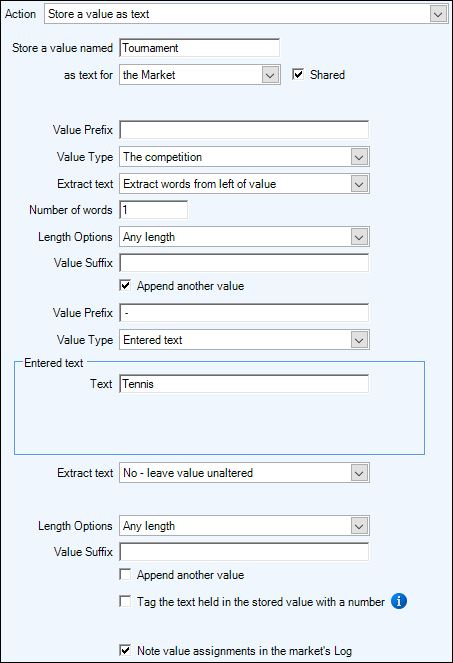Viewport: 453px width, 663px height.
Task: Expand the first Length Options dropdown
Action: (244, 237)
